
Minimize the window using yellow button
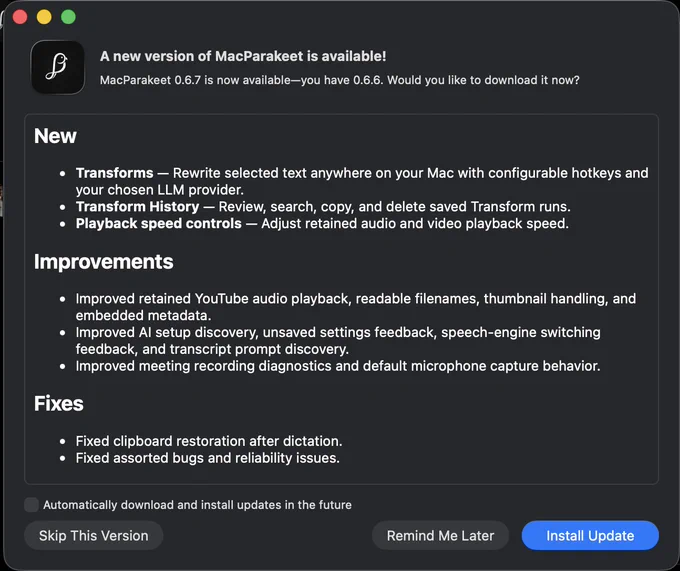click(x=44, y=17)
